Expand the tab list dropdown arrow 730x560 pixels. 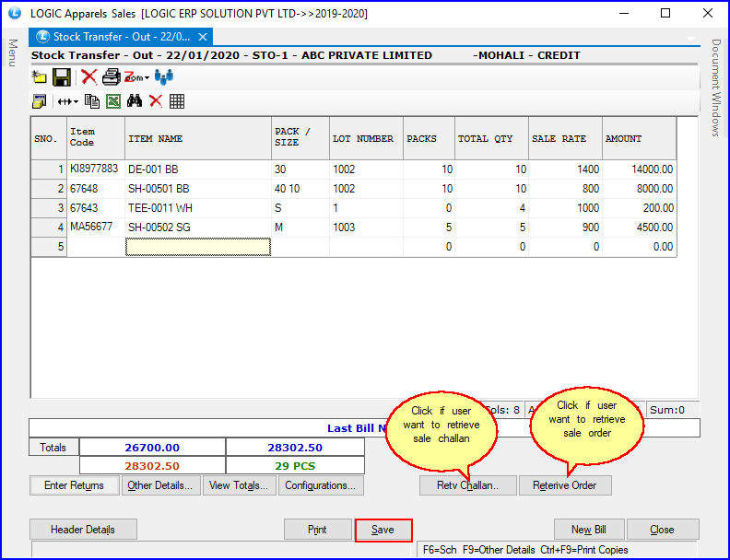690,39
